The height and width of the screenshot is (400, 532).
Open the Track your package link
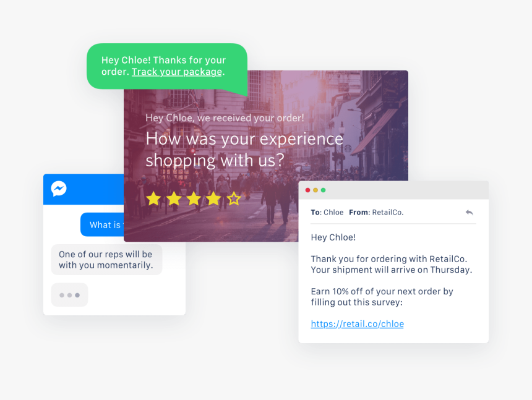[177, 72]
